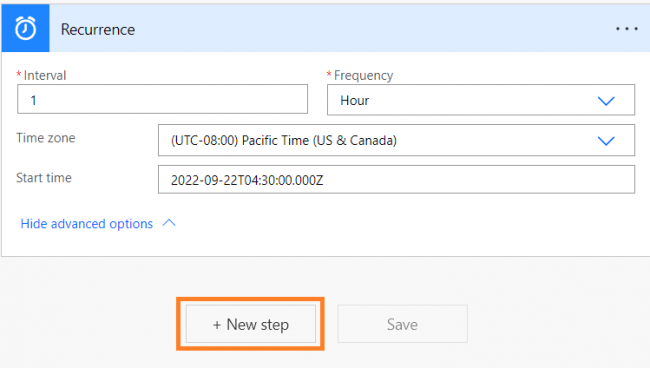Select the Recurrence title text
The image size is (650, 368).
coord(98,29)
